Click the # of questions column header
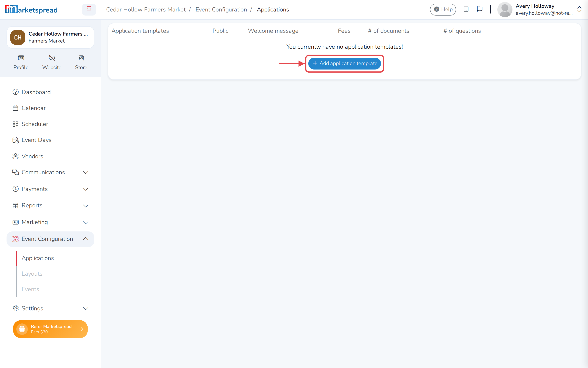The width and height of the screenshot is (588, 368). 462,31
